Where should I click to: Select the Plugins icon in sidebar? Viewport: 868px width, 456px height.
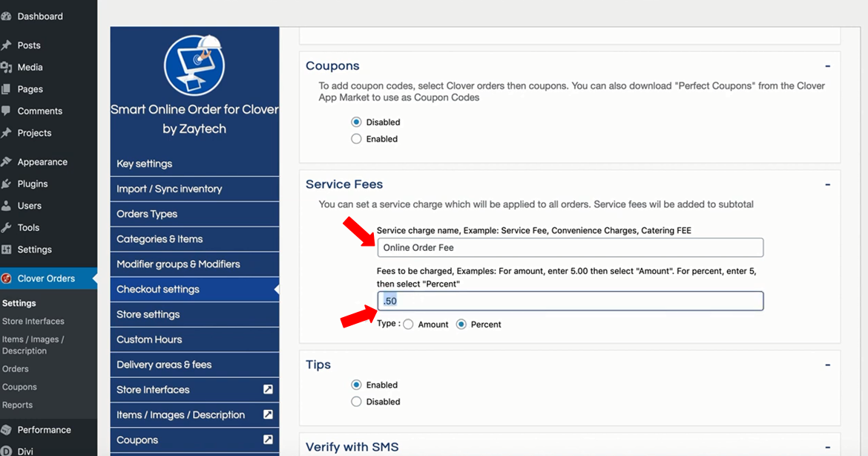tap(10, 183)
